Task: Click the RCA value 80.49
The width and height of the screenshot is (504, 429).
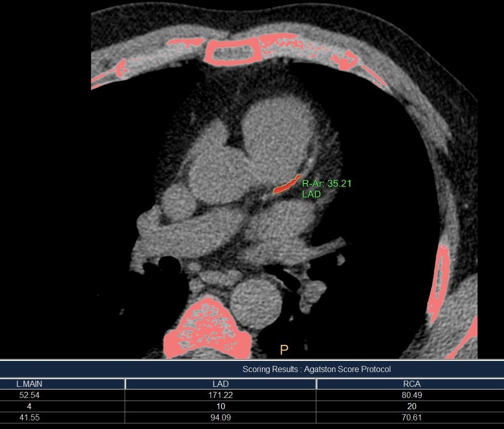Action: 412,395
